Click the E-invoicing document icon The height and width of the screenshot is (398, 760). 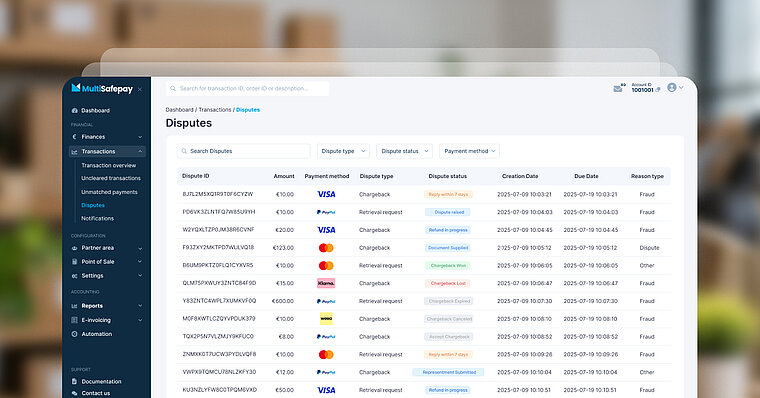tap(75, 320)
